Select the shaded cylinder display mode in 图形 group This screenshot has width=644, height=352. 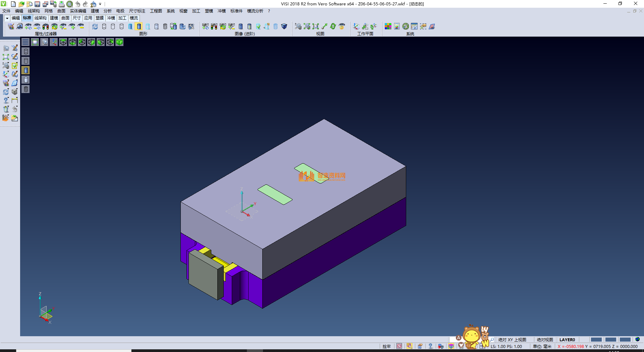tap(130, 26)
